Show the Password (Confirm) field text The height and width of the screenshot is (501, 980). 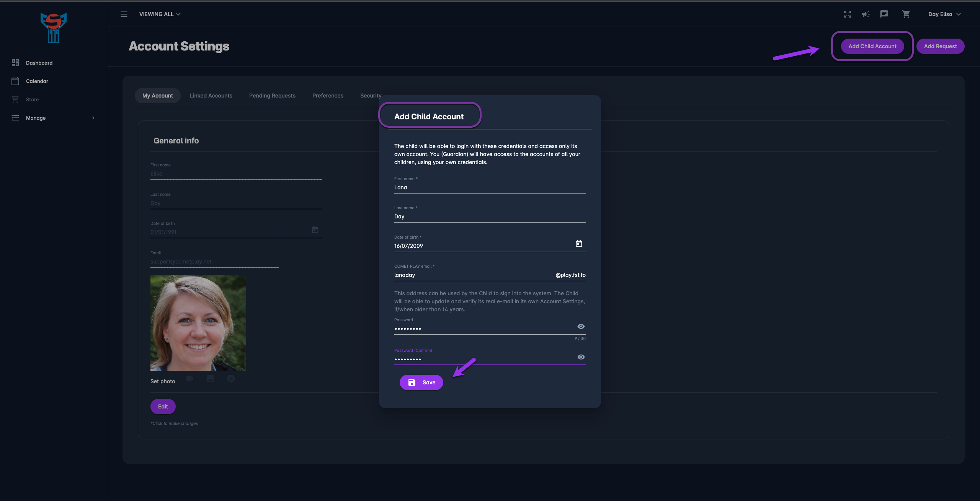pyautogui.click(x=581, y=357)
